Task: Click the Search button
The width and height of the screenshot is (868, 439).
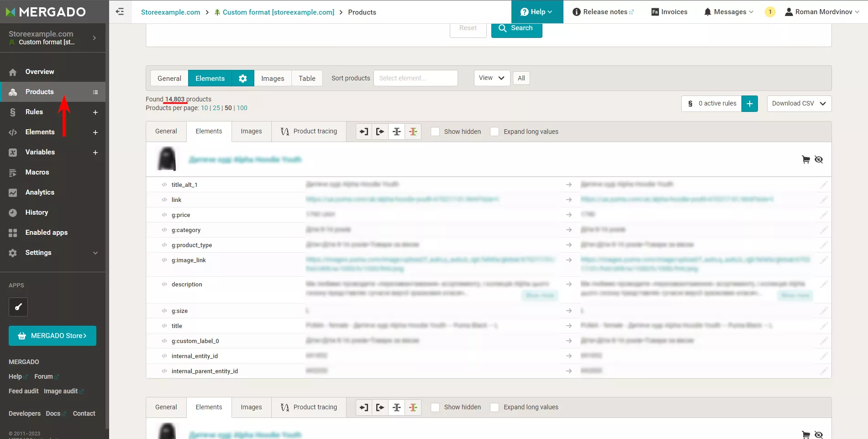Action: click(516, 28)
